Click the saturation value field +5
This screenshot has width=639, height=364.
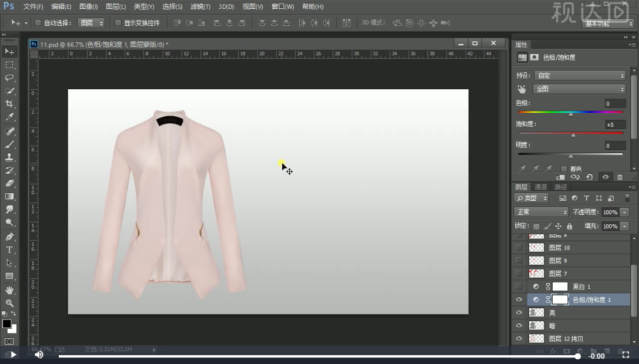[615, 124]
